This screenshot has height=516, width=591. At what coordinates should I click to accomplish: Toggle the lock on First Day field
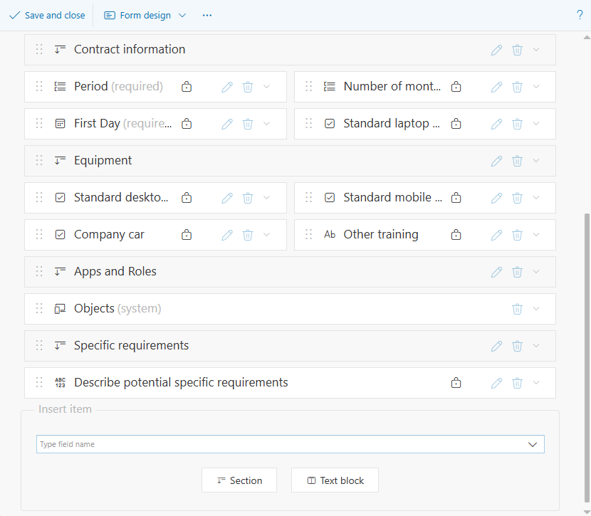point(187,124)
